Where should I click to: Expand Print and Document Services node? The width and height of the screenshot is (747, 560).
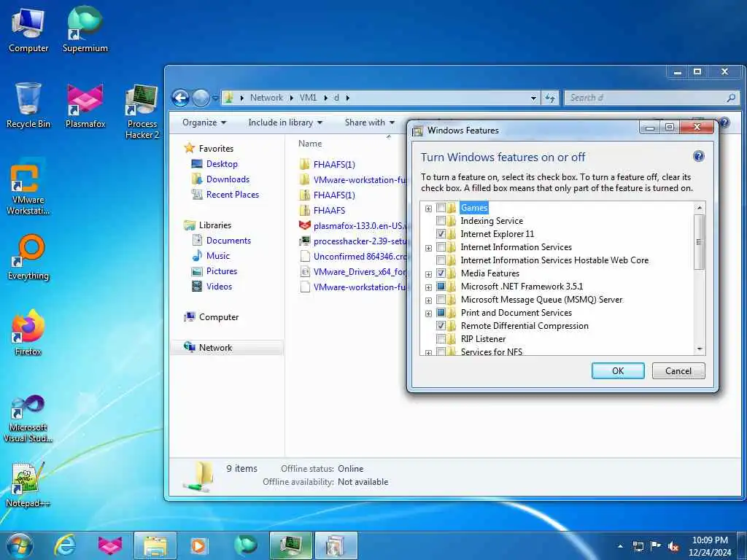pos(428,314)
